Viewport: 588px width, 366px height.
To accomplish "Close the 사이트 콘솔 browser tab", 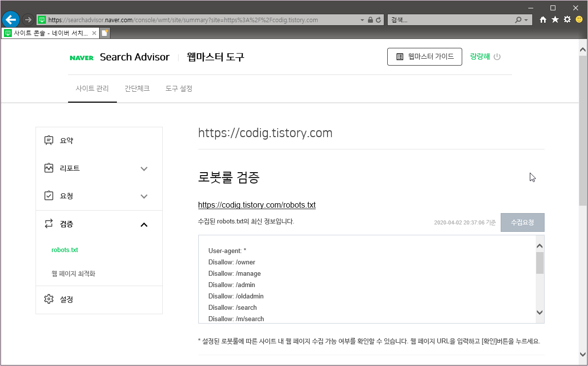I will (94, 33).
